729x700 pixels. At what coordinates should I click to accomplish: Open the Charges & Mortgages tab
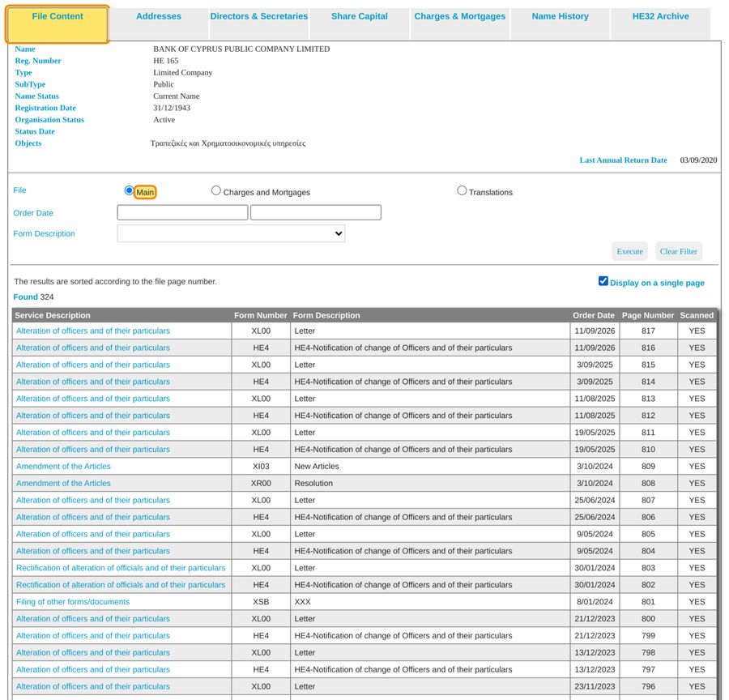460,23
